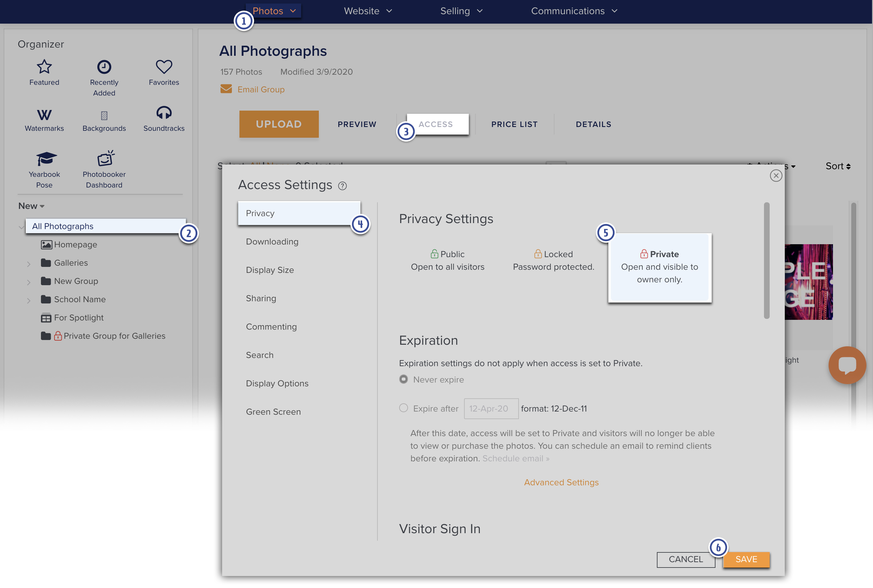
Task: Select Private Group for Galleries item
Action: (114, 336)
